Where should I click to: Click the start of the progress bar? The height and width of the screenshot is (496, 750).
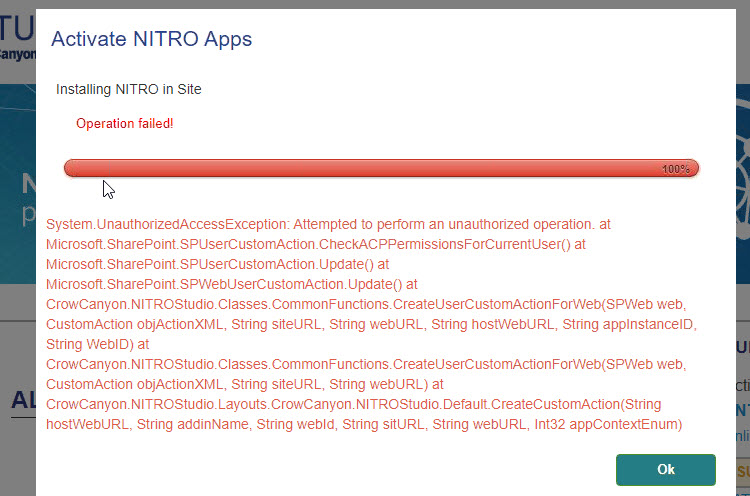point(70,168)
